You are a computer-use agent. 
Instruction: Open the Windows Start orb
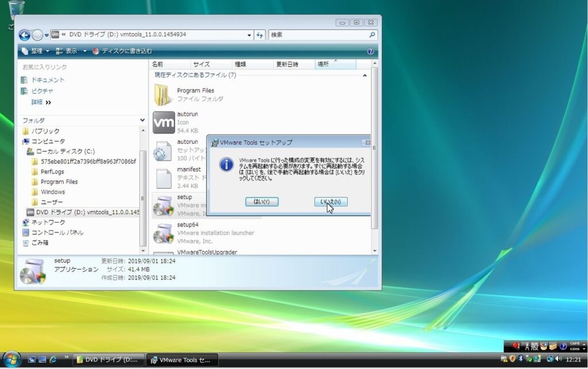tap(11, 360)
